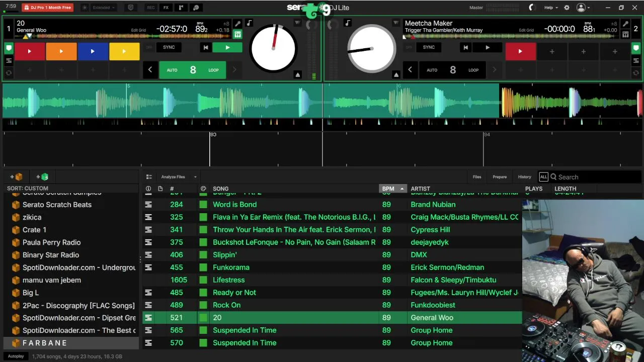Trigger red cue point on deck 1
Screen dimensions: 644x362
point(30,51)
